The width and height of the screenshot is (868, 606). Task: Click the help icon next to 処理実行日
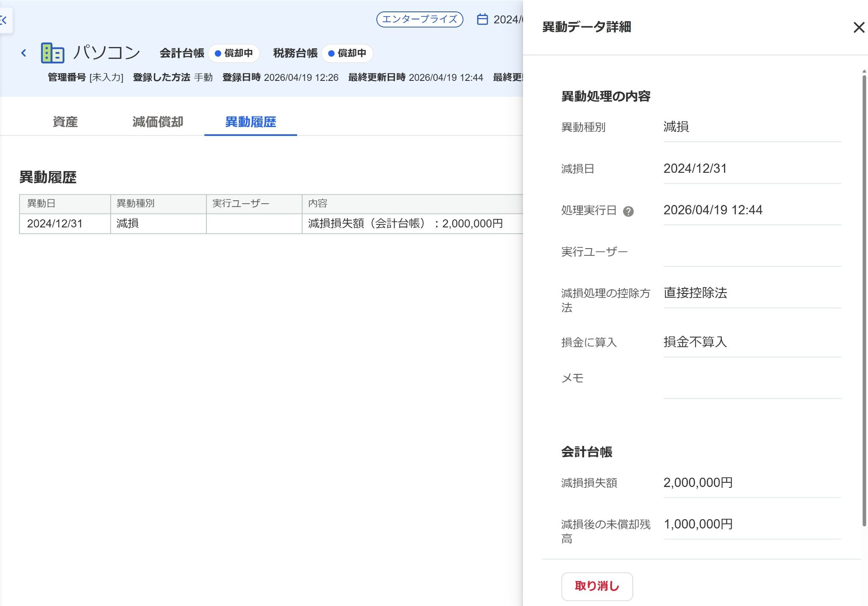628,211
